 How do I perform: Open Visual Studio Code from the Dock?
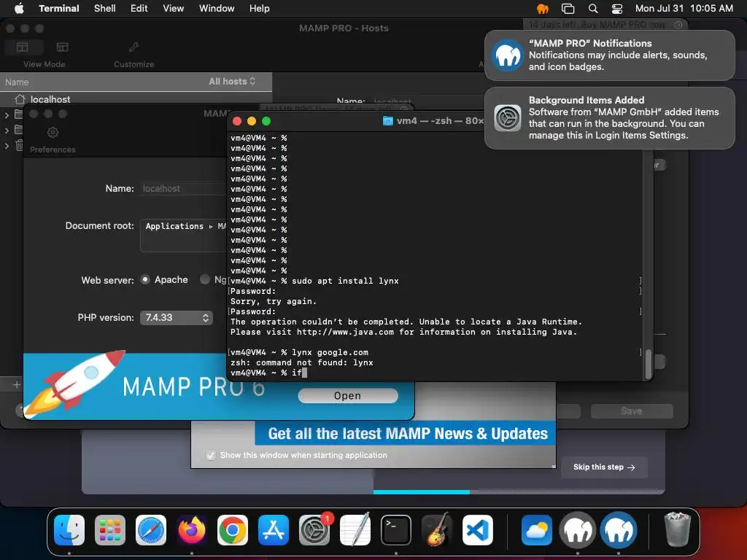pyautogui.click(x=477, y=530)
